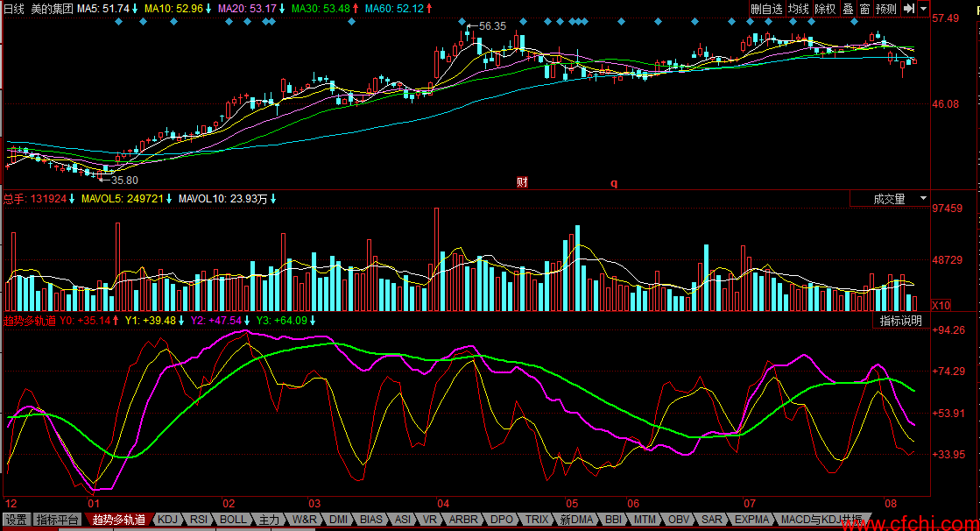Switch to the KDJ indicator tab

167,520
